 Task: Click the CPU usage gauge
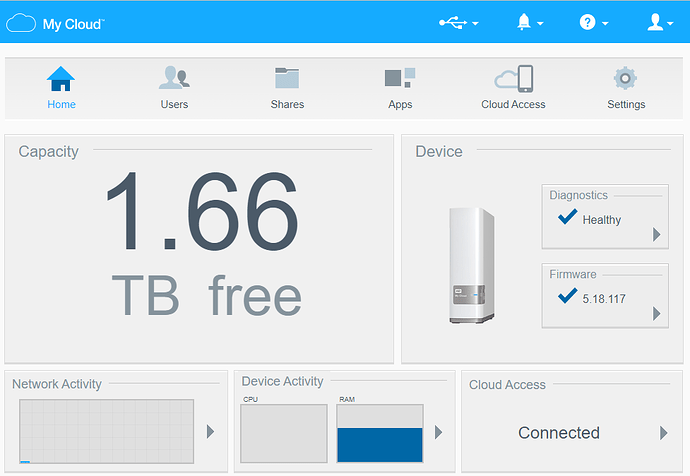(284, 433)
